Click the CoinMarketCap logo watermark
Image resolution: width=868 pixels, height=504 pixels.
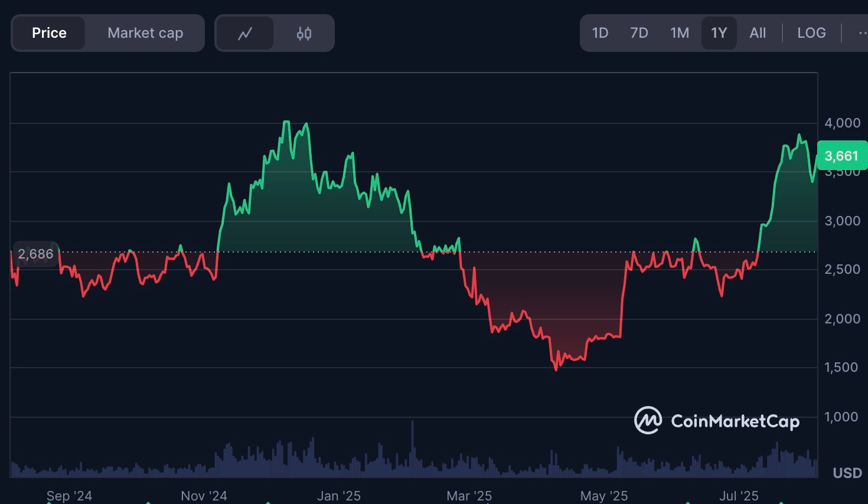pyautogui.click(x=717, y=421)
